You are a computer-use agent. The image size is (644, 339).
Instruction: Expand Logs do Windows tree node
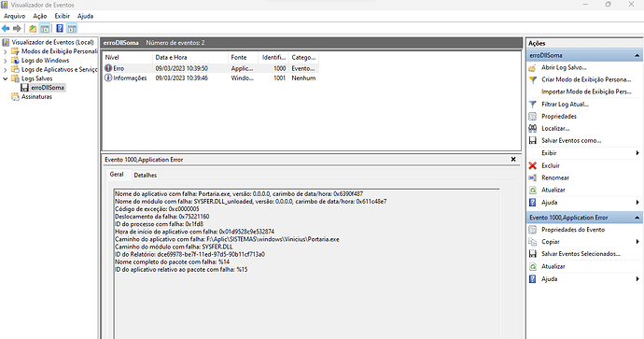(6, 61)
